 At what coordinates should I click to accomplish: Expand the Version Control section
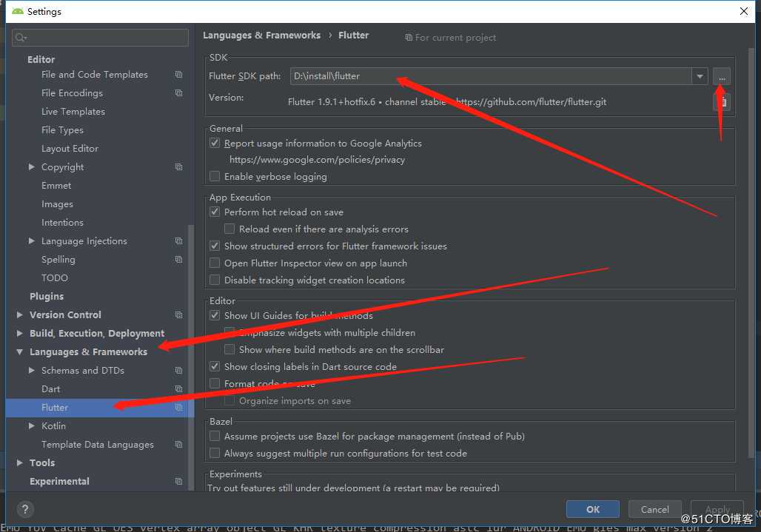click(x=20, y=314)
